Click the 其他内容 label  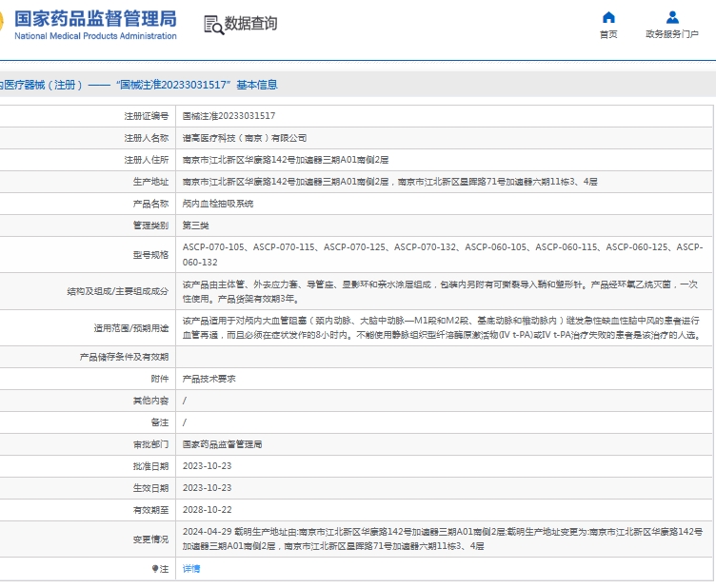(x=150, y=401)
